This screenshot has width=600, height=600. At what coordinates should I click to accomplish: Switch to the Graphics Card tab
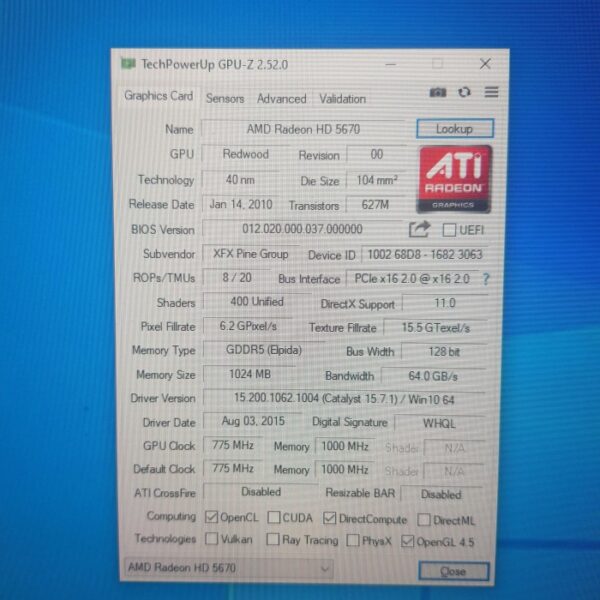click(158, 96)
